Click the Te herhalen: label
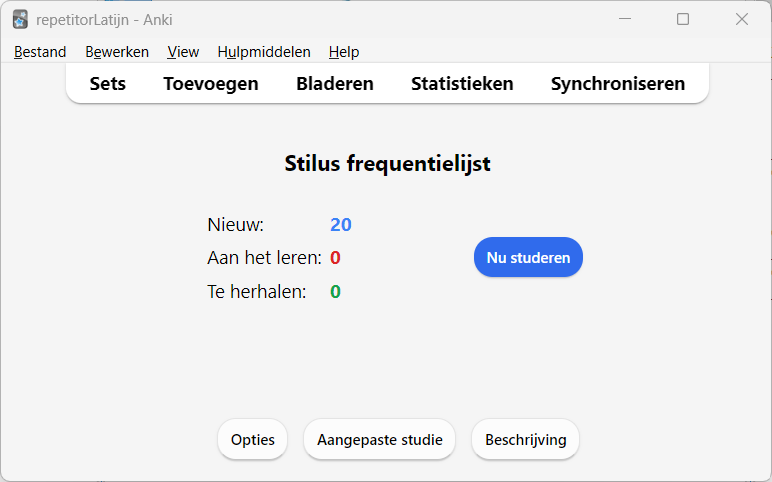Viewport: 772px width, 482px height. click(x=257, y=291)
